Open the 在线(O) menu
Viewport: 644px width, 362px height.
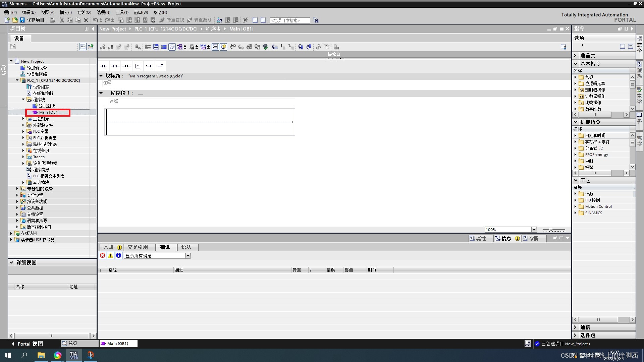pyautogui.click(x=84, y=12)
